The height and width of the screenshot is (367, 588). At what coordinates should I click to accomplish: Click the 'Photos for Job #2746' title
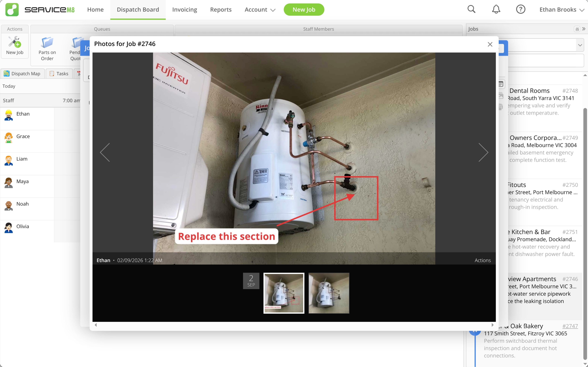pyautogui.click(x=125, y=44)
